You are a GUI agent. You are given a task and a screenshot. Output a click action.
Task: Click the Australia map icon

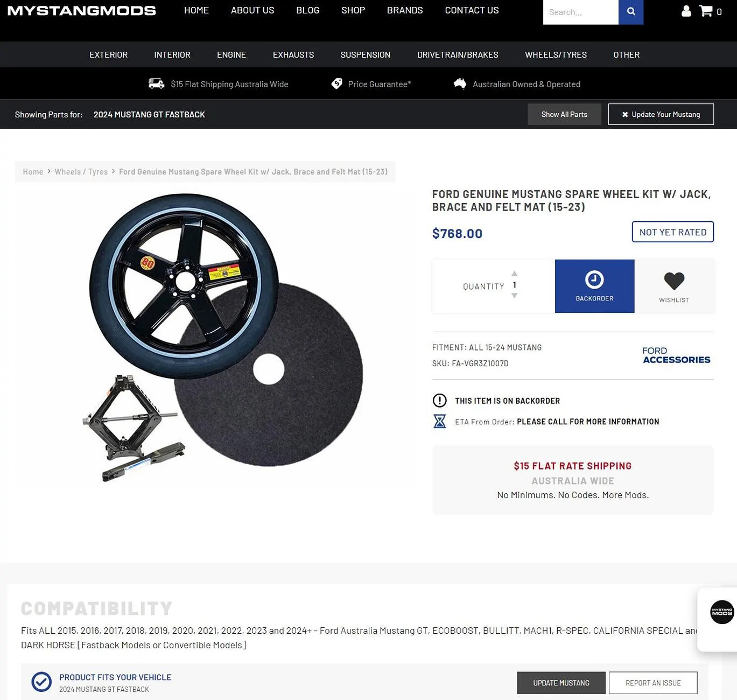click(x=460, y=83)
